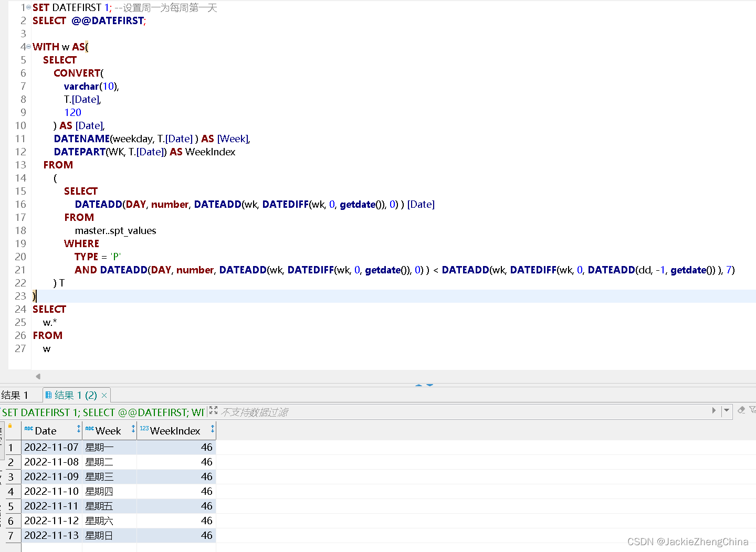Click WeekIndex 46 in the 2022-11-07 row

[176, 448]
